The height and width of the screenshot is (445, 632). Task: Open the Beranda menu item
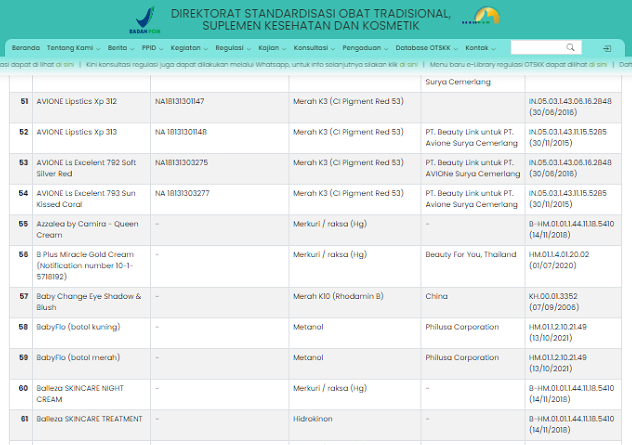point(26,48)
